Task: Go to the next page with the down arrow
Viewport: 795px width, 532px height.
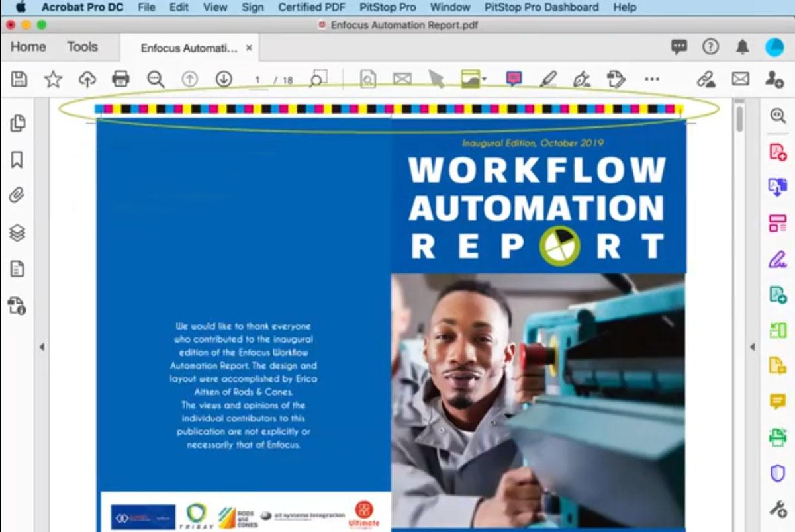Action: pyautogui.click(x=224, y=79)
